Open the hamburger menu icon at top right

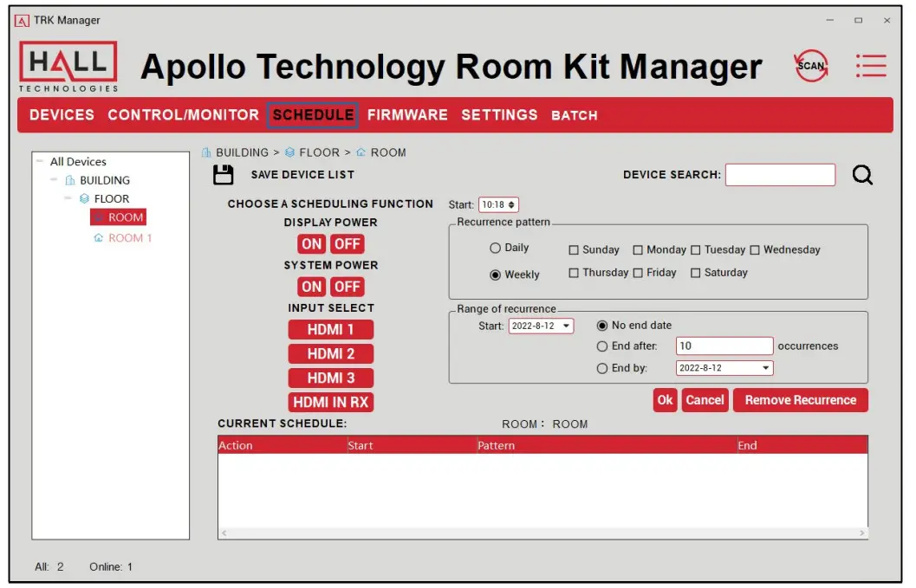[x=872, y=66]
